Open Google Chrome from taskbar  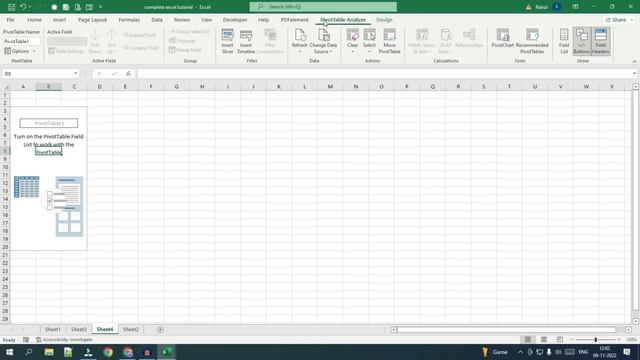coord(108,352)
